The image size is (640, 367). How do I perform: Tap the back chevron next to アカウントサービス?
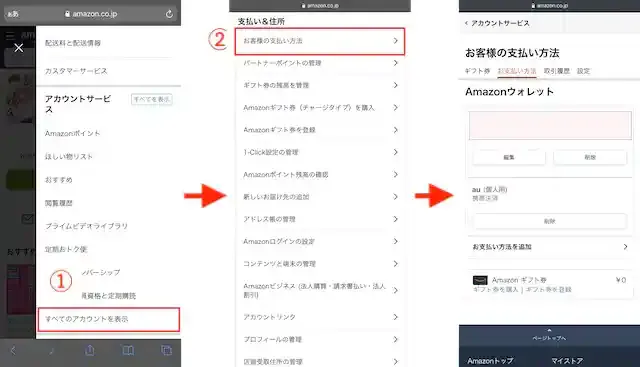click(x=466, y=23)
